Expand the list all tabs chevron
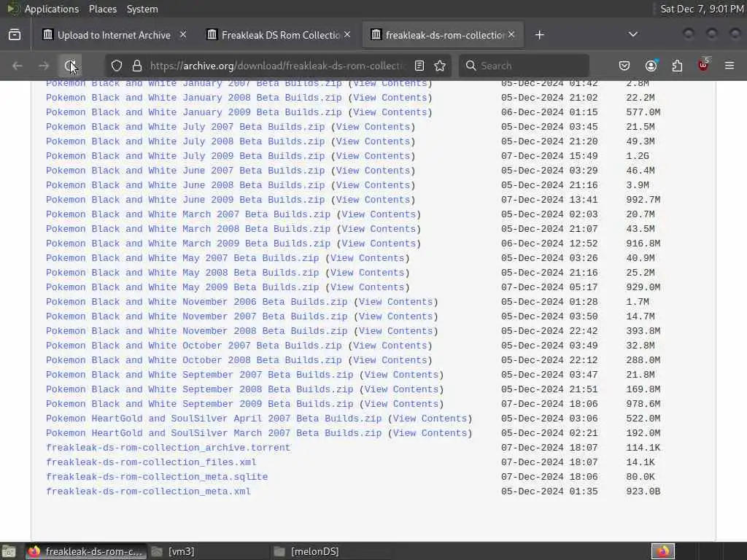Screen dimensions: 747x560 click(633, 34)
